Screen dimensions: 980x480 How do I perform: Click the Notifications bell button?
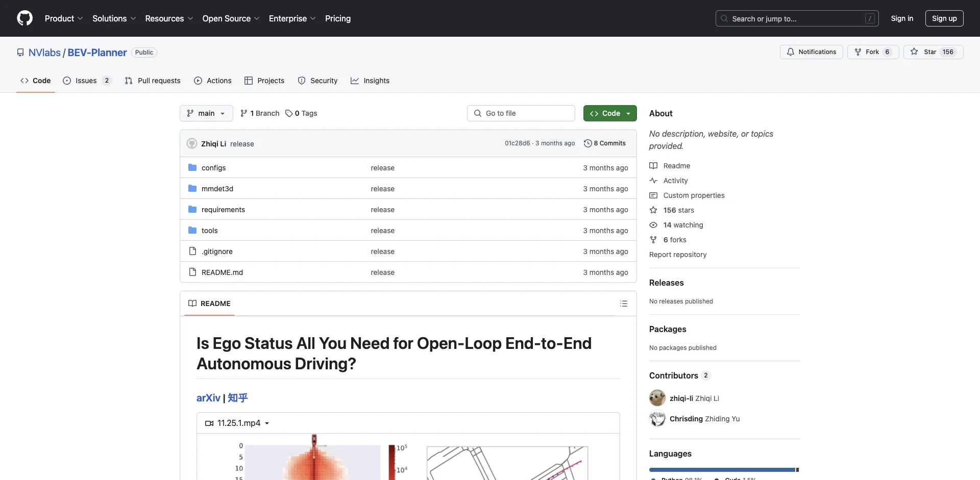click(811, 52)
